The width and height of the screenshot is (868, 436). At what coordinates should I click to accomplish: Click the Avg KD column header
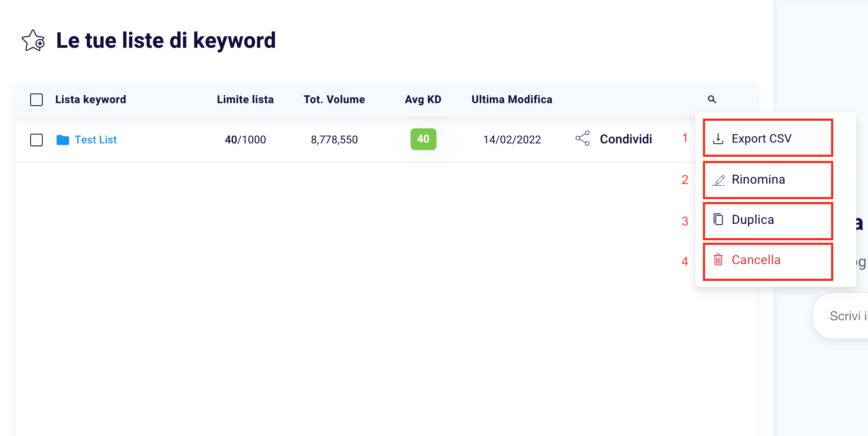tap(423, 99)
